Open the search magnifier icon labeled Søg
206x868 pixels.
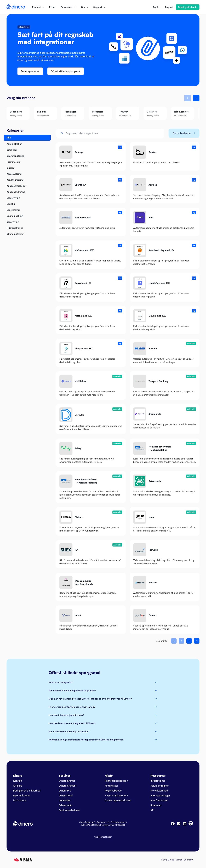click(158, 7)
